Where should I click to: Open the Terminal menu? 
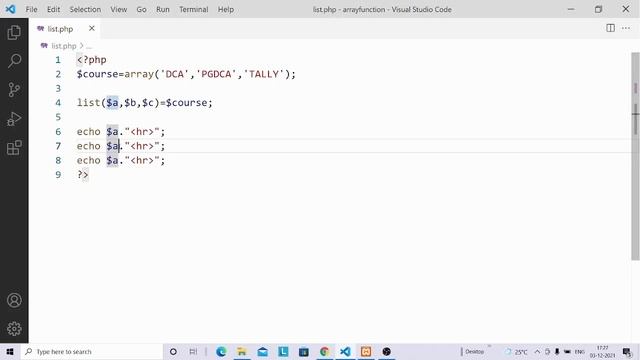coord(193,9)
